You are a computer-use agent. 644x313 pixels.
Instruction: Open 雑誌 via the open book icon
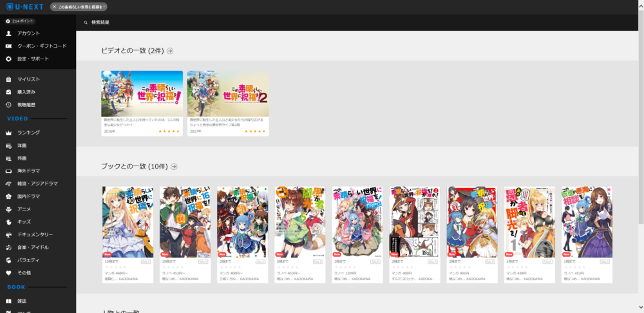click(x=8, y=301)
